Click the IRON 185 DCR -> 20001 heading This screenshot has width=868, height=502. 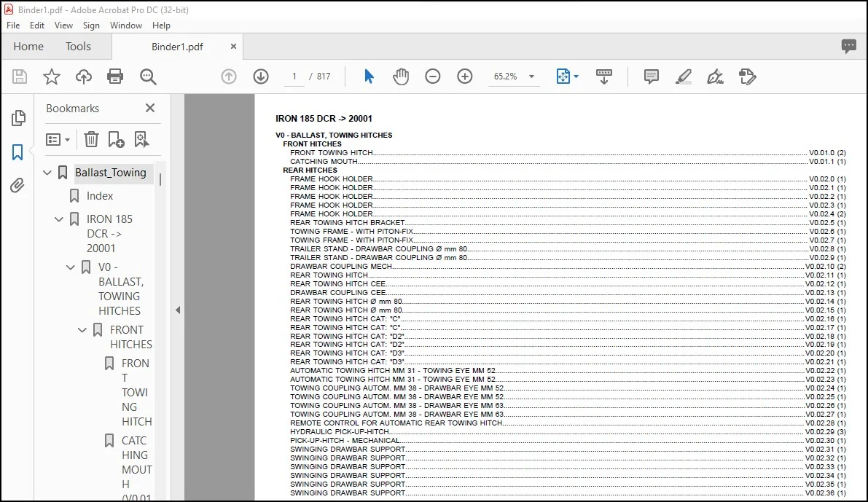[x=324, y=119]
